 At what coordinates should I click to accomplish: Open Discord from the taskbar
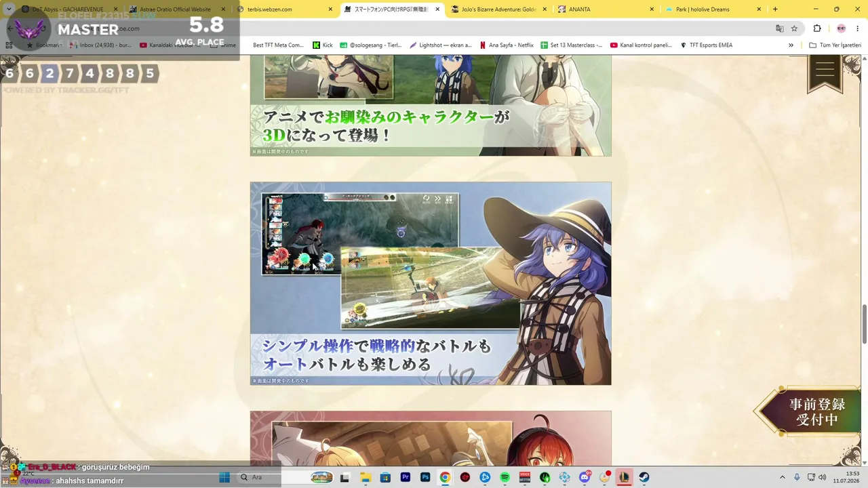click(585, 477)
